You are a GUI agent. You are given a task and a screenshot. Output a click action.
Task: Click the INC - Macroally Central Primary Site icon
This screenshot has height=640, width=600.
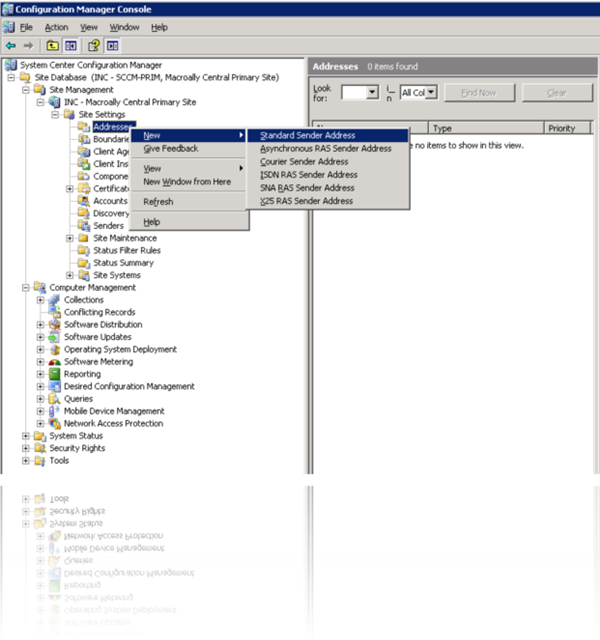pos(55,102)
